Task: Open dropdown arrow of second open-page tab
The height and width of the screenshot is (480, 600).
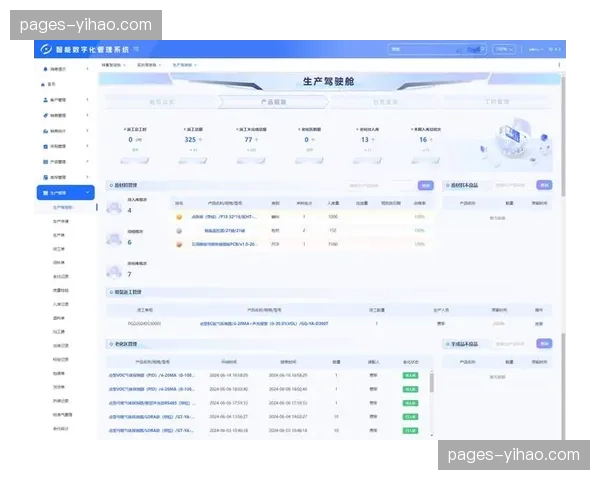Action: coord(160,65)
